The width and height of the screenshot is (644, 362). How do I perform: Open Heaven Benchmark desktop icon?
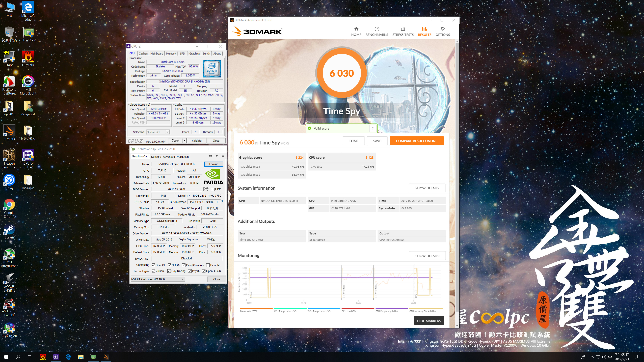[x=9, y=159]
